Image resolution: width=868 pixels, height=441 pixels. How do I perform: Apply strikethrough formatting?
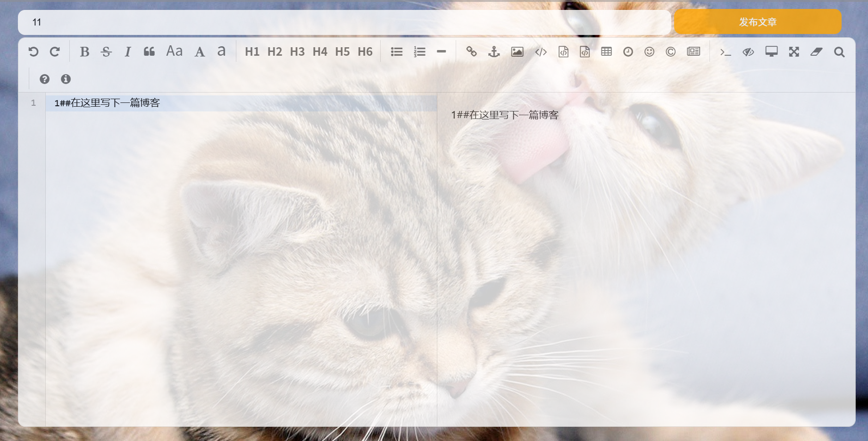[x=106, y=51]
